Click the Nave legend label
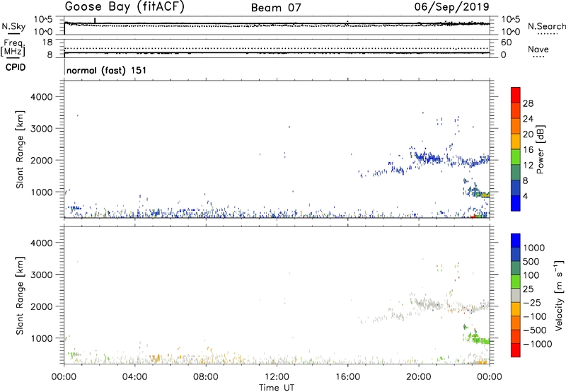The image size is (566, 392). coord(538,50)
